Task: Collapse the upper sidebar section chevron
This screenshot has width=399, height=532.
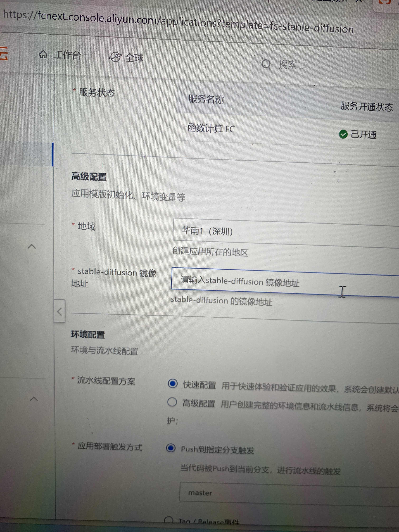Action: coord(32,246)
